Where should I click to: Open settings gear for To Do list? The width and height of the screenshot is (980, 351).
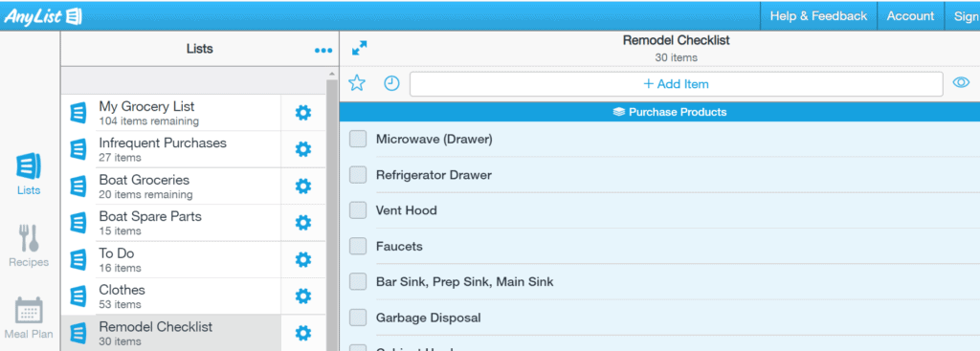pos(303,260)
